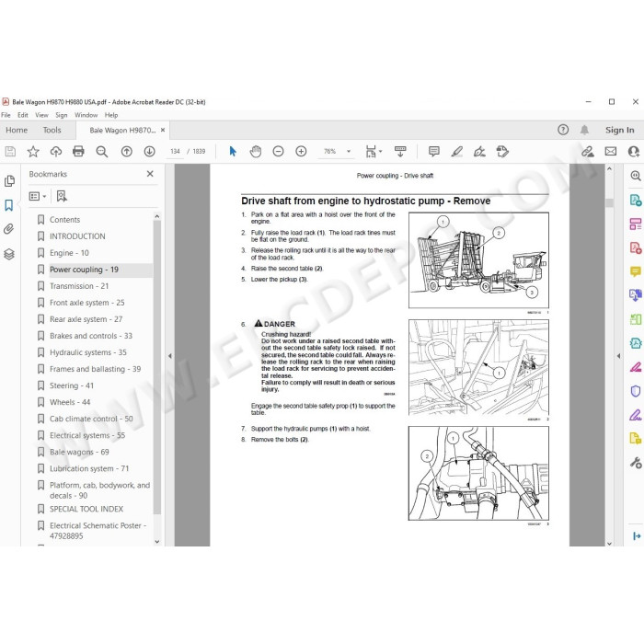Open the zoom level dropdown
Screen dimensions: 644x644
click(349, 152)
